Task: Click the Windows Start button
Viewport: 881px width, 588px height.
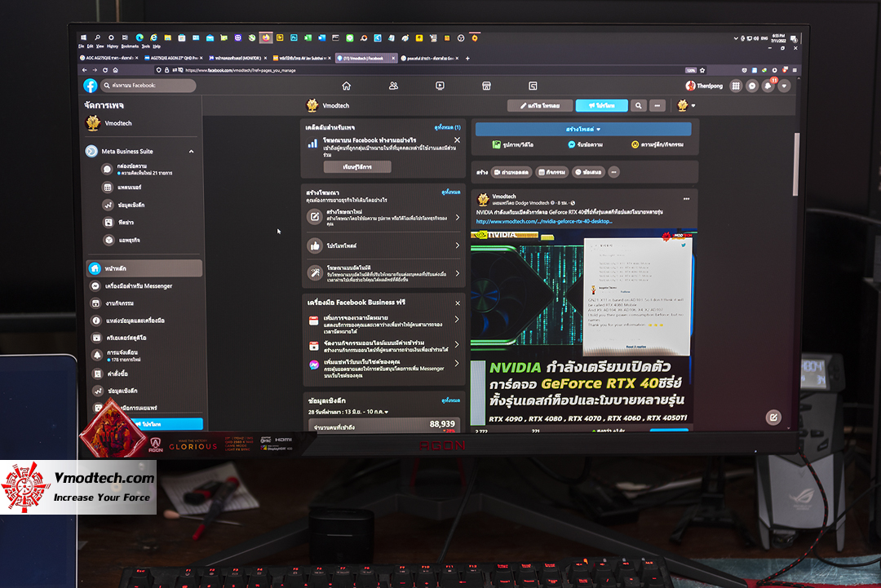Action: pos(84,38)
